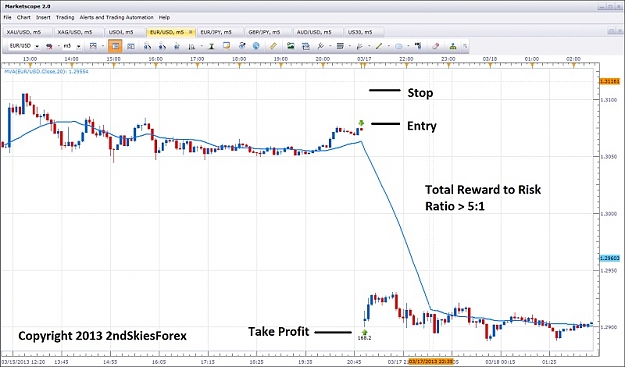
Task: Switch to the XAU/USD, m5 tab
Action: click(27, 32)
